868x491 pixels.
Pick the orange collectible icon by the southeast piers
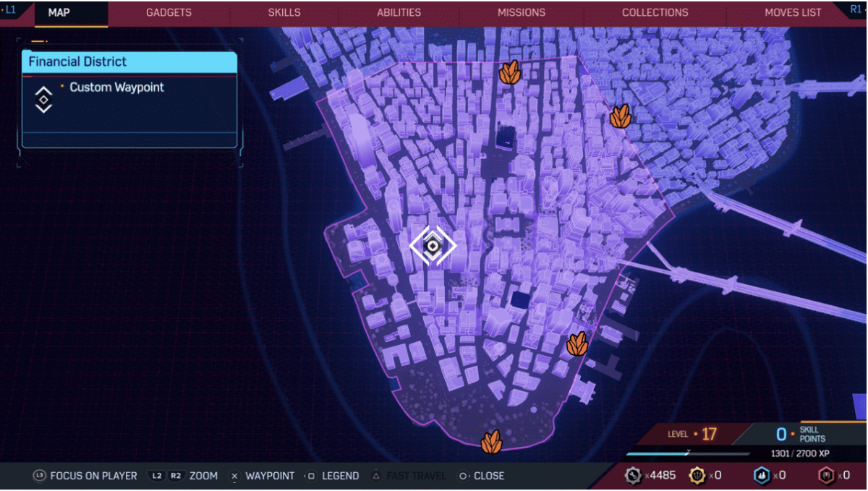coord(577,344)
